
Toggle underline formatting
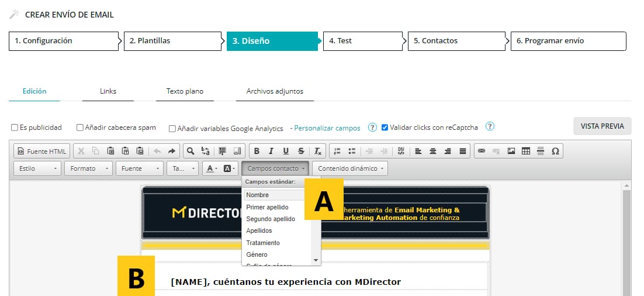[x=286, y=152]
